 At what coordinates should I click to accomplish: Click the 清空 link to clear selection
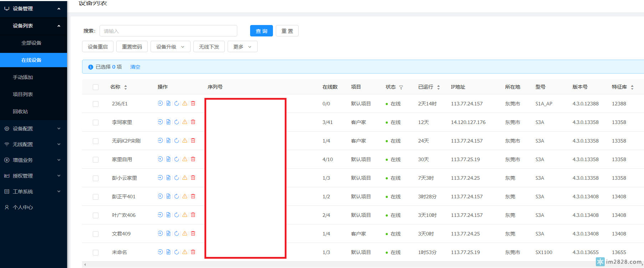[x=135, y=67]
